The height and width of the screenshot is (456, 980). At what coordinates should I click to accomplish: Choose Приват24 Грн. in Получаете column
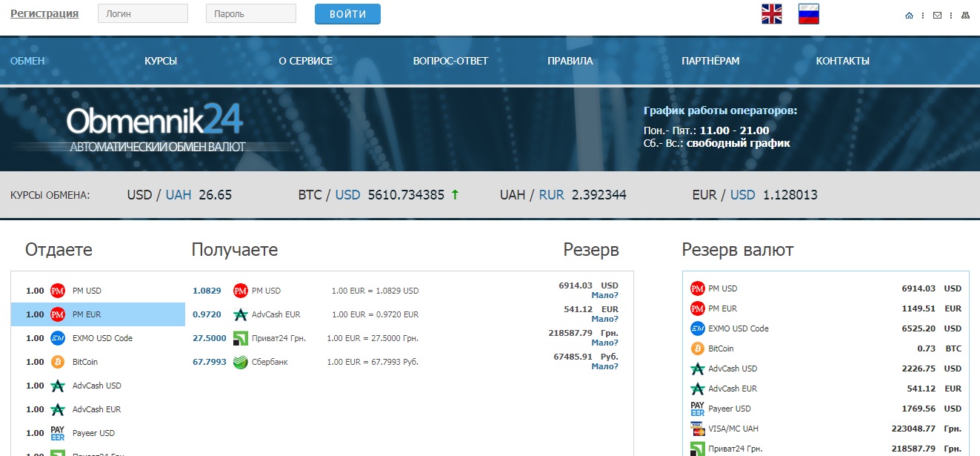pos(279,338)
